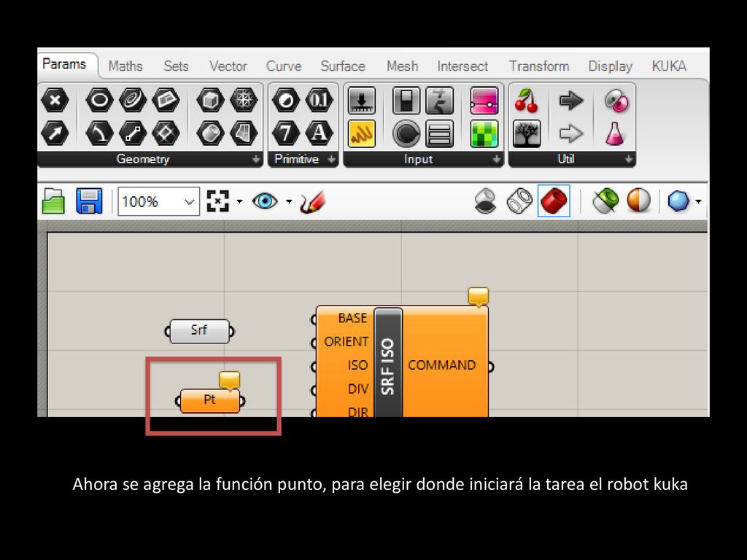This screenshot has width=747, height=560.
Task: Select the Line parameter icon
Action: click(x=133, y=133)
